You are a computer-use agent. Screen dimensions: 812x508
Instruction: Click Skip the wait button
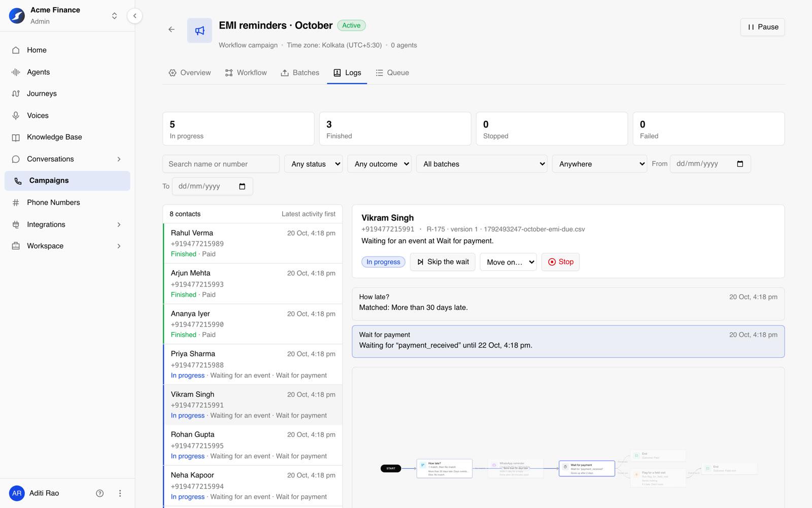click(443, 262)
